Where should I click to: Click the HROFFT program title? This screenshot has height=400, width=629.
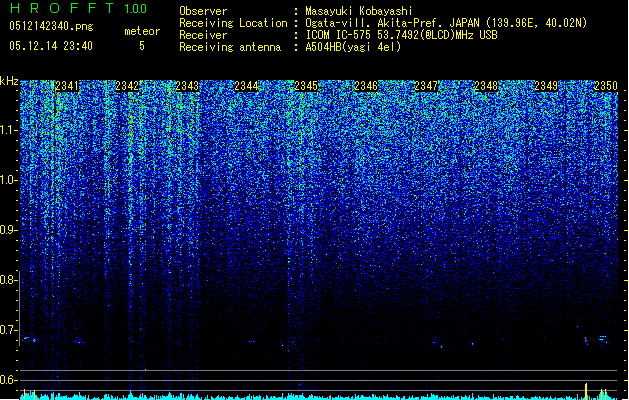[62, 8]
